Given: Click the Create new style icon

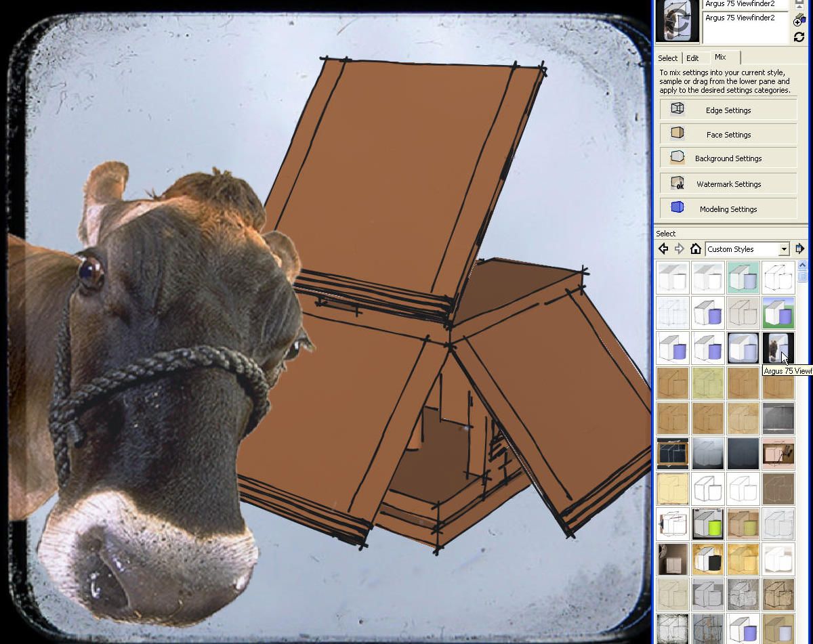Looking at the screenshot, I should point(799,20).
